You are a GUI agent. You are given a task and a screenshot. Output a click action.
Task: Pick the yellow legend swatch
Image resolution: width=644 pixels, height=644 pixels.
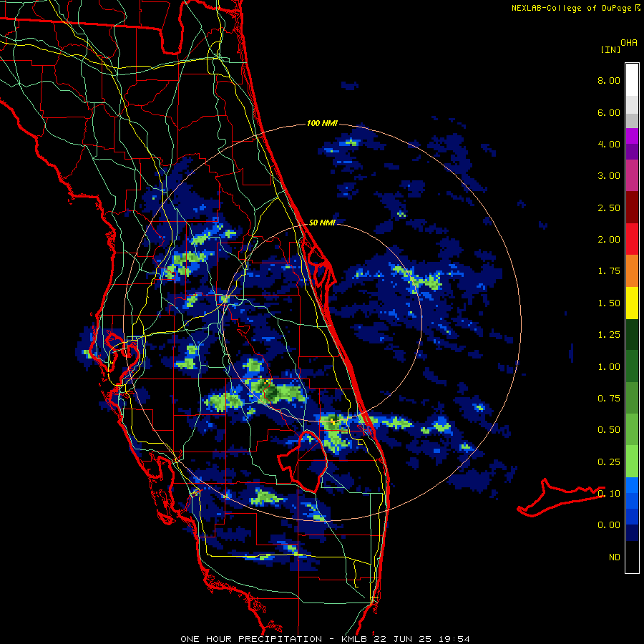point(632,303)
